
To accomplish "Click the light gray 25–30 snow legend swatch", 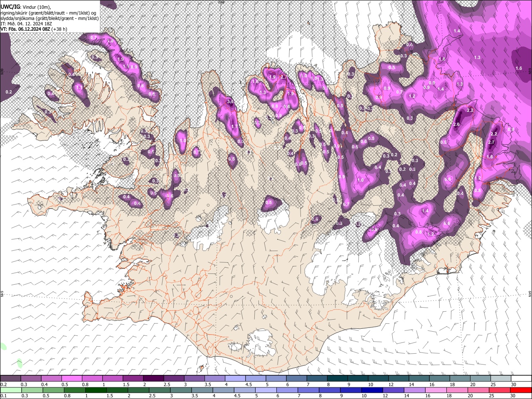I will point(500,378).
